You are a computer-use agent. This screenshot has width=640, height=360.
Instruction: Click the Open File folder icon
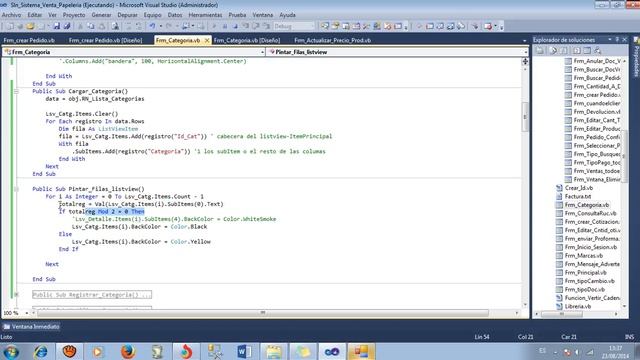(x=30, y=26)
